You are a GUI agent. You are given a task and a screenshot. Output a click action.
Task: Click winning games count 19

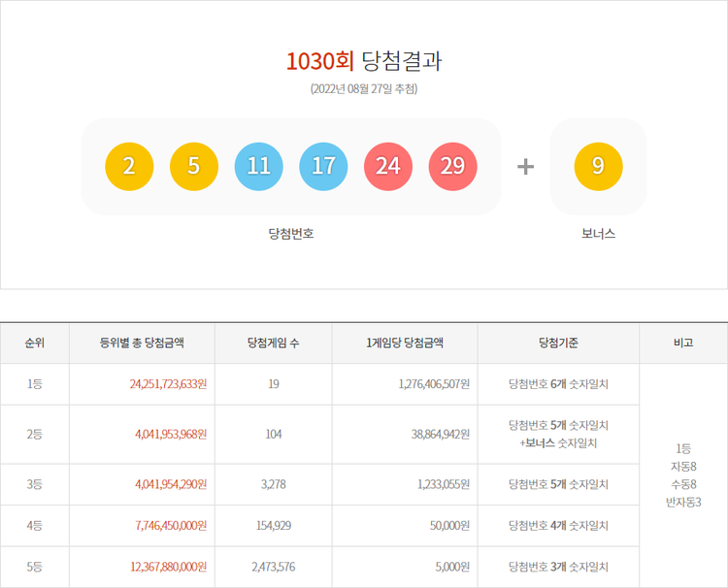(x=274, y=384)
